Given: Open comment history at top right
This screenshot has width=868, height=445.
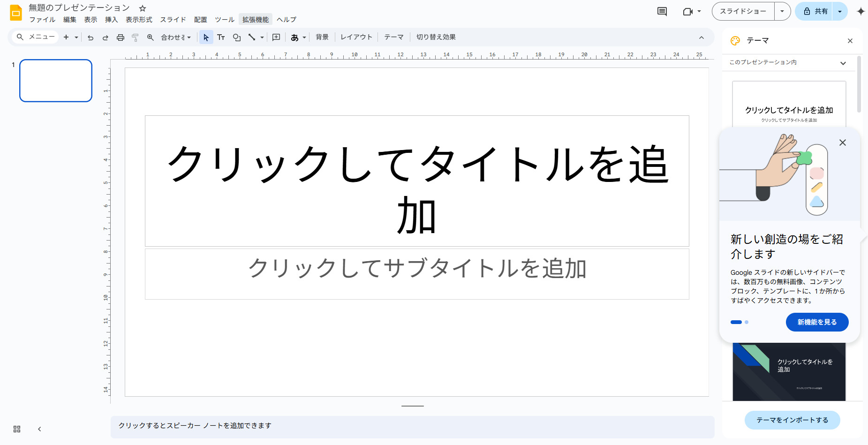Looking at the screenshot, I should pos(662,11).
